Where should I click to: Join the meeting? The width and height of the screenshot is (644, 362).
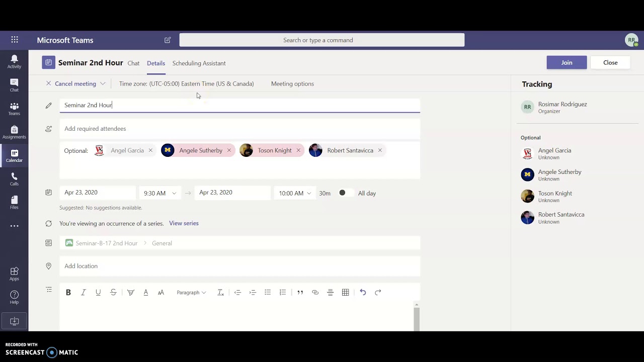point(567,62)
